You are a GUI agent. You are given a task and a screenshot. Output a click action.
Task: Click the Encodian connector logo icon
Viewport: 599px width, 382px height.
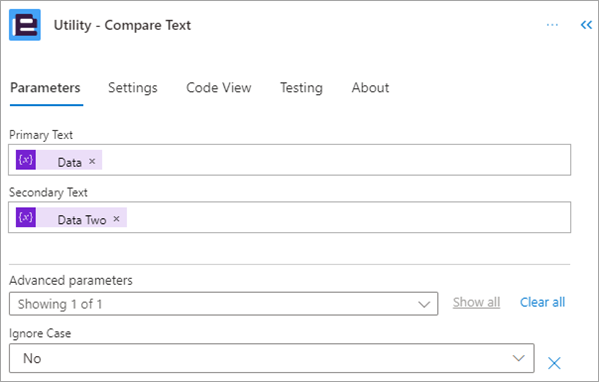25,25
